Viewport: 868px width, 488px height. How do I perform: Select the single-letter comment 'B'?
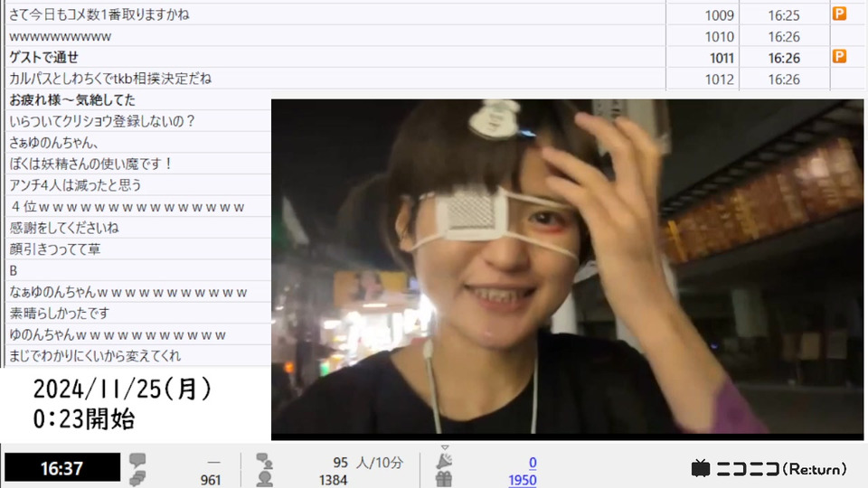[x=14, y=270]
